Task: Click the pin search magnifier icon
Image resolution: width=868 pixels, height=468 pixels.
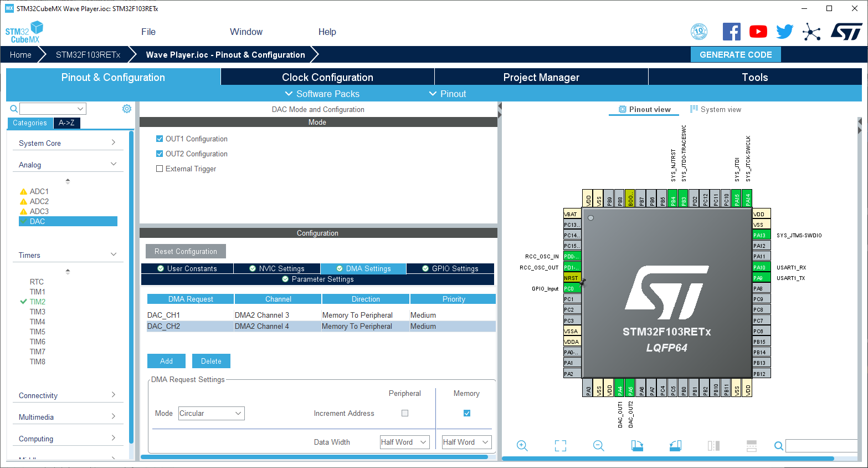Action: [779, 446]
